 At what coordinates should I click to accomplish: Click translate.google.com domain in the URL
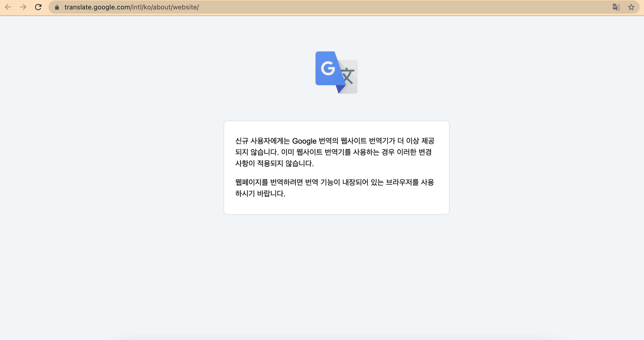[97, 7]
